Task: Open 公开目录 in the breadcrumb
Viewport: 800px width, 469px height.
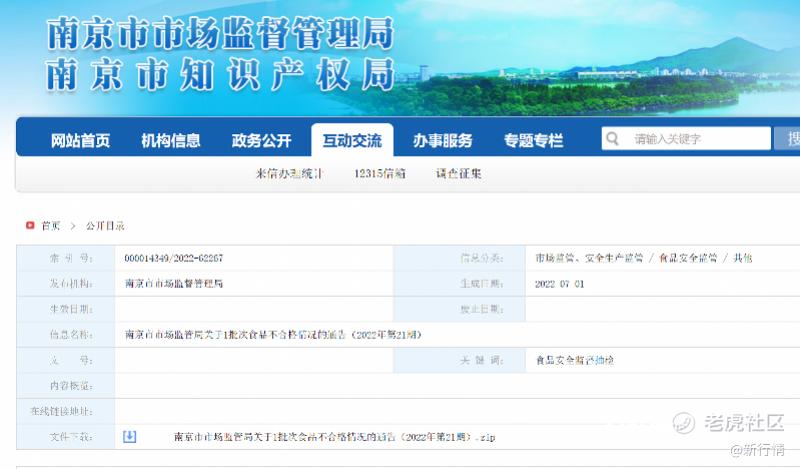Action: pyautogui.click(x=105, y=226)
